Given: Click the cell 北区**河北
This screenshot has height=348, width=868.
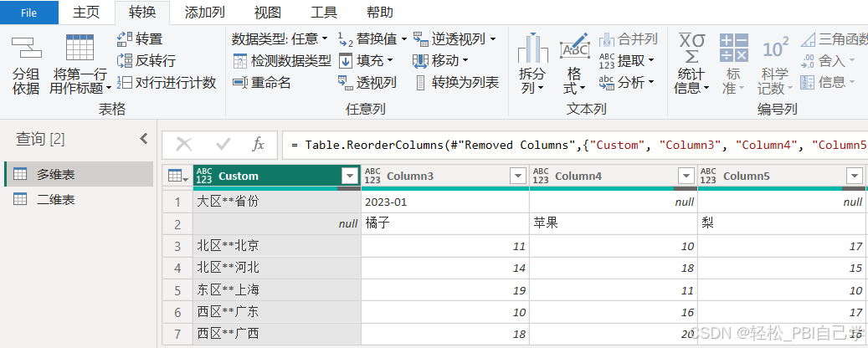Looking at the screenshot, I should [x=277, y=268].
